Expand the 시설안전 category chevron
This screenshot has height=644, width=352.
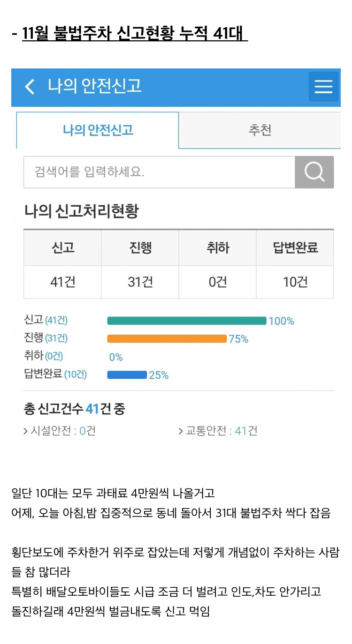click(26, 430)
